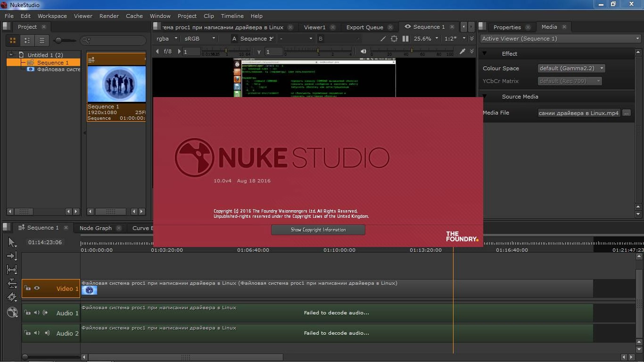Click the Nuke effects tool icon
The image size is (644, 362).
click(x=12, y=312)
